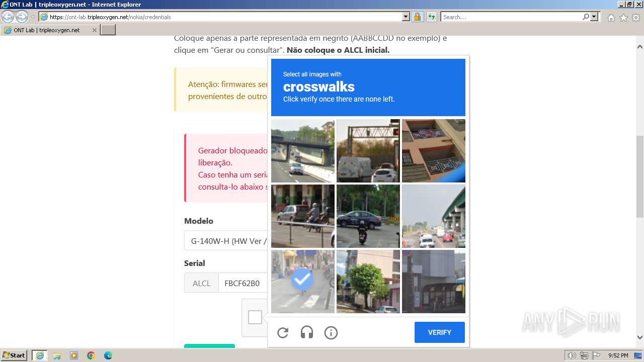This screenshot has height=362, width=644.
Task: Reload the captcha challenge images
Action: pos(283,332)
